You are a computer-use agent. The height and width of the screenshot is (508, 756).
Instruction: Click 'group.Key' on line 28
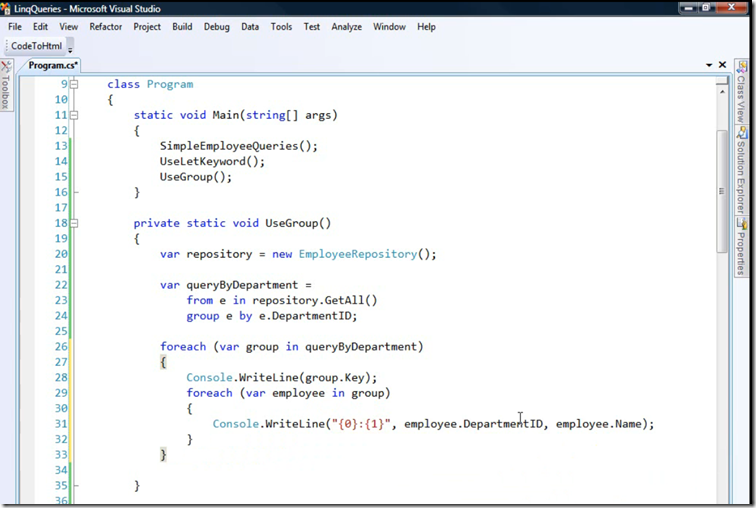[x=335, y=377]
